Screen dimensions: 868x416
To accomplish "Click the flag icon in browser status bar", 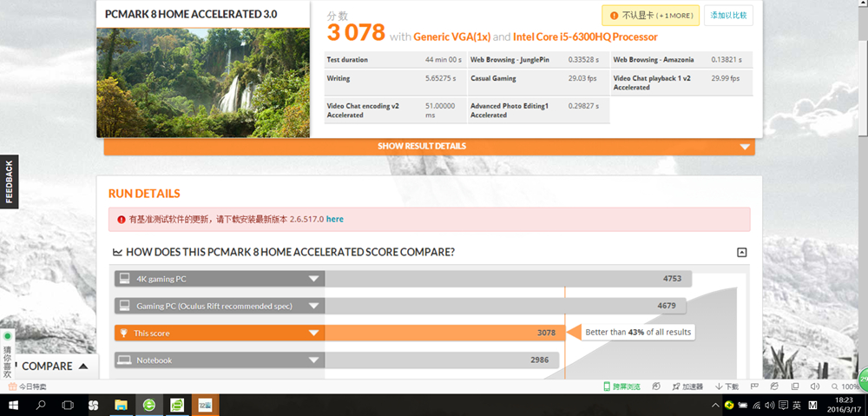I will point(754,386).
